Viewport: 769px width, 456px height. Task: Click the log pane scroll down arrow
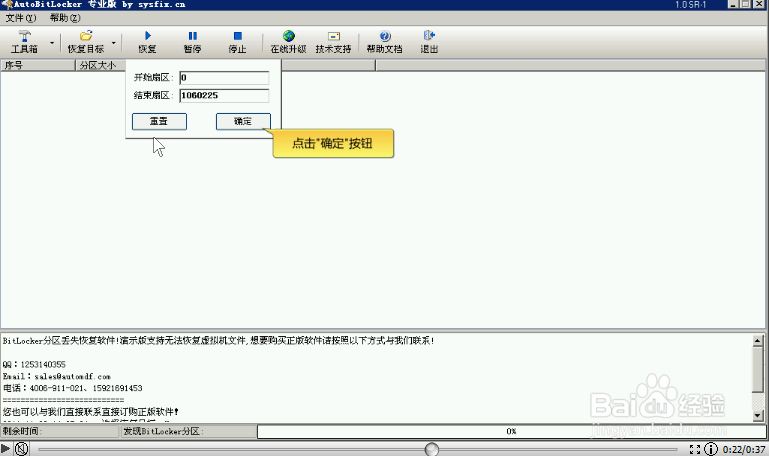(758, 415)
